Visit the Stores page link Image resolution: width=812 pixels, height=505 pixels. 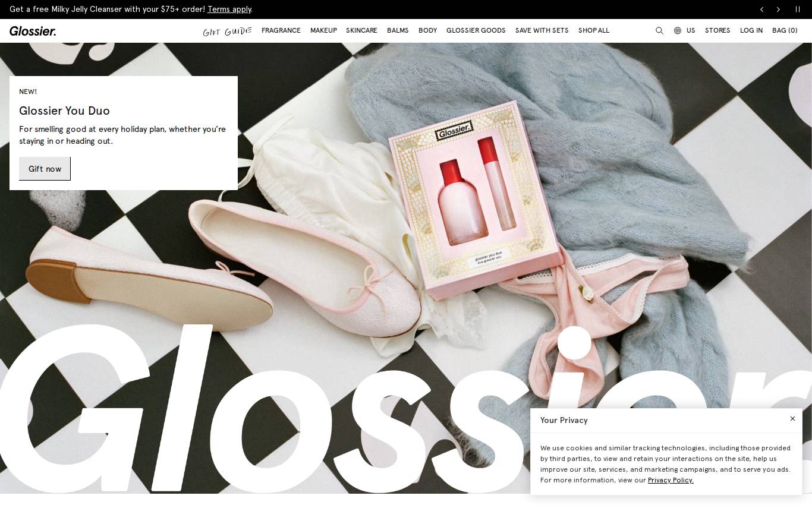(x=717, y=31)
